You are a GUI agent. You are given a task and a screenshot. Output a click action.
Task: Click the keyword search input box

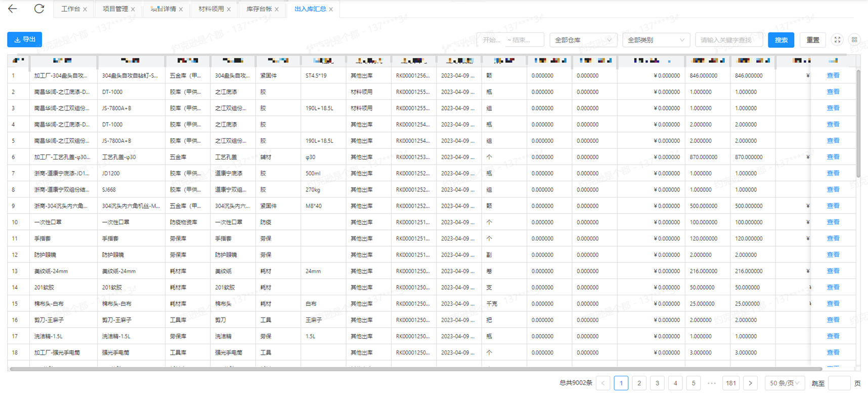click(x=729, y=40)
